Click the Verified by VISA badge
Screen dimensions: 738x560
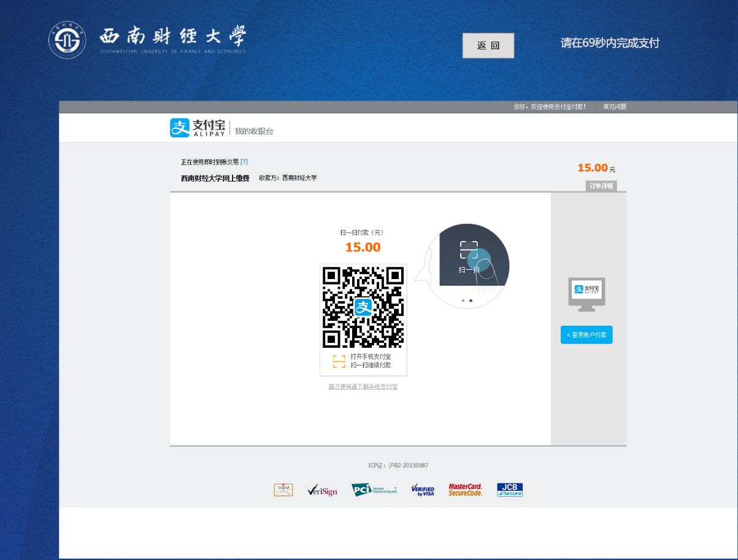(423, 489)
